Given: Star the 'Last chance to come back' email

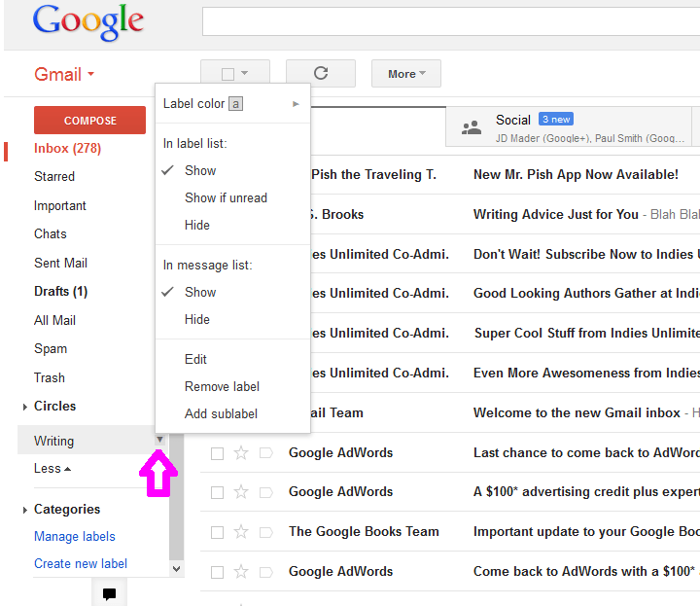Looking at the screenshot, I should [241, 453].
